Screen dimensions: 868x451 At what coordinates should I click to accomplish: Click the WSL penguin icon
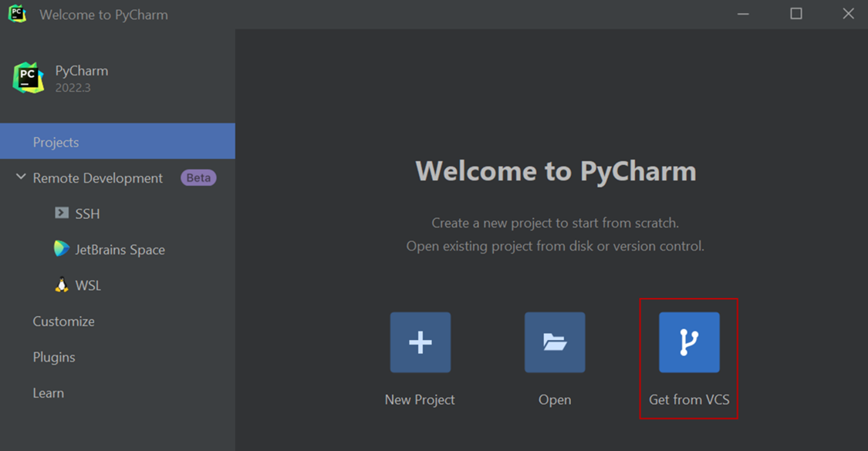click(62, 284)
